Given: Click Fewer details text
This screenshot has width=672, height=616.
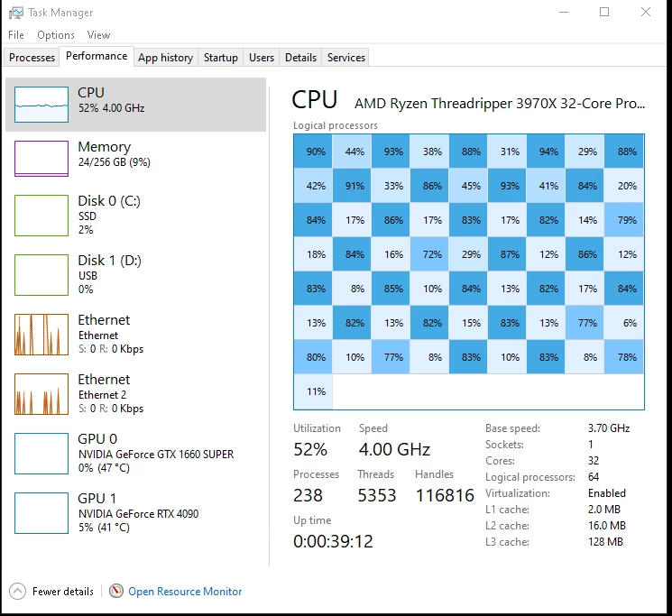Looking at the screenshot, I should tap(63, 592).
